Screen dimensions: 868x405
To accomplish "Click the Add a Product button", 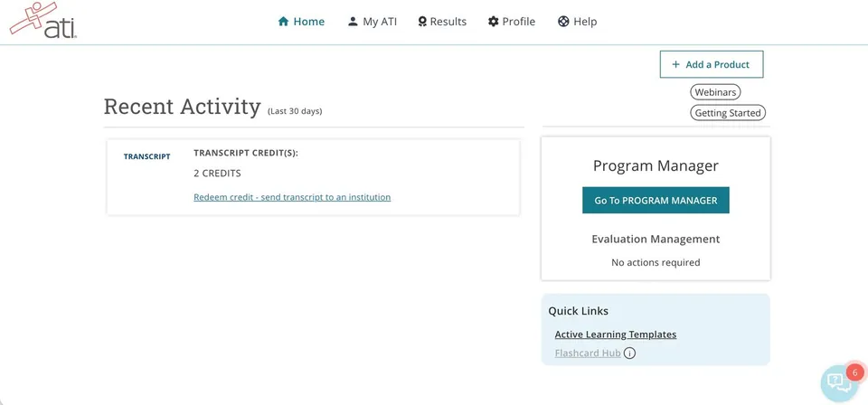I will coord(712,64).
